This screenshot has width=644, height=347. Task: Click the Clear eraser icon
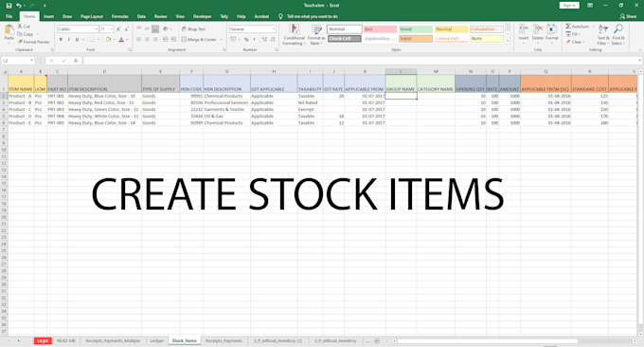(x=568, y=42)
